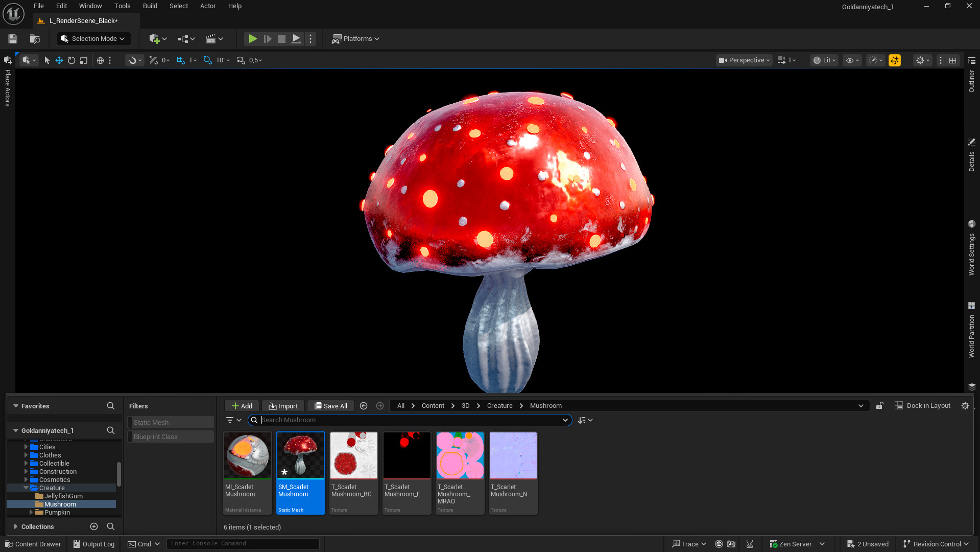Enable grid snapping in the viewport
The width and height of the screenshot is (980, 552).
180,60
